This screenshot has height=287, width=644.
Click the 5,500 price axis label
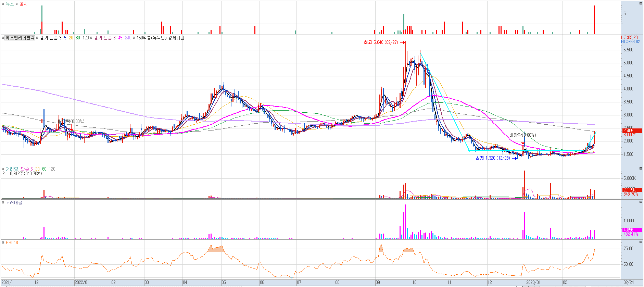pyautogui.click(x=628, y=50)
